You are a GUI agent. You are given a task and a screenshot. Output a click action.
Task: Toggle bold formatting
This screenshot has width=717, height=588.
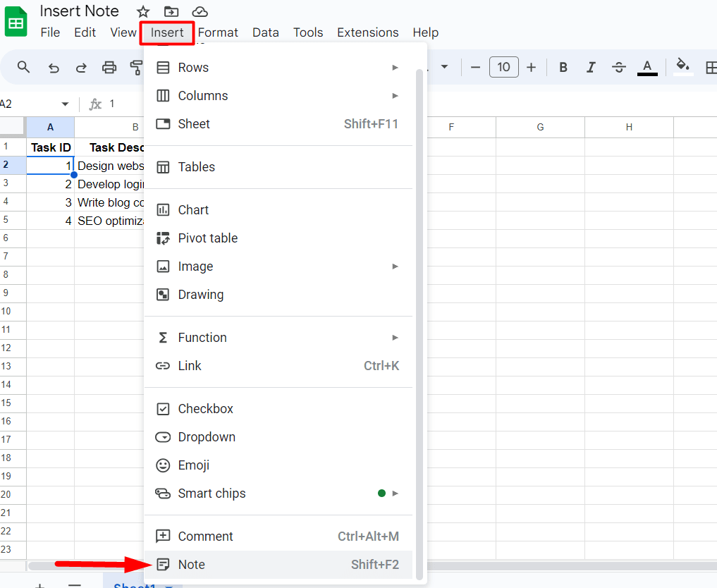click(563, 67)
